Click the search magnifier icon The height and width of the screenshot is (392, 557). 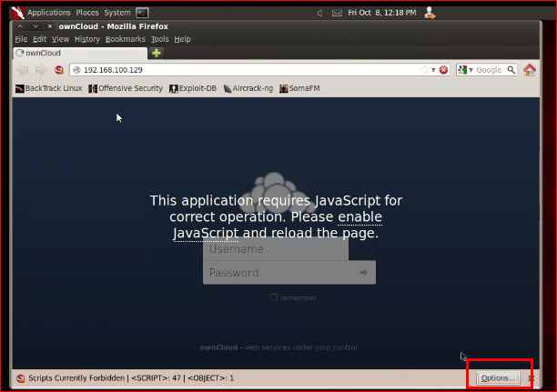point(511,70)
